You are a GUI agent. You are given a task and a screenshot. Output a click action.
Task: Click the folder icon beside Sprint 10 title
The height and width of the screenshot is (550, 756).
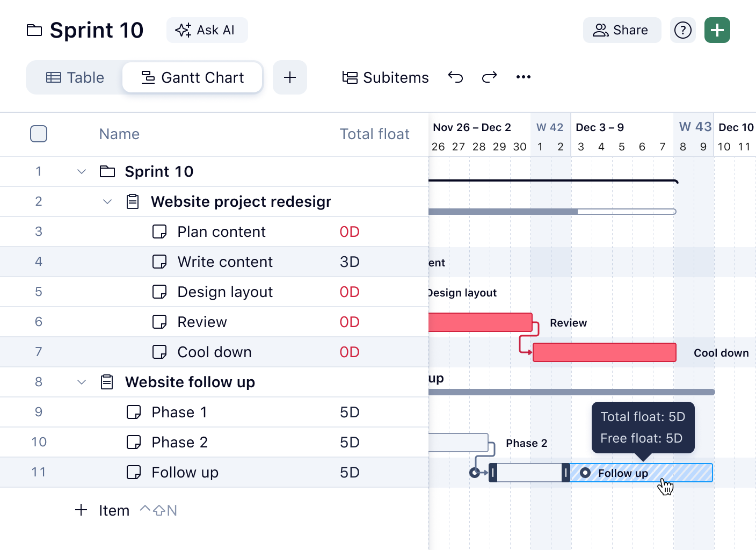[34, 30]
